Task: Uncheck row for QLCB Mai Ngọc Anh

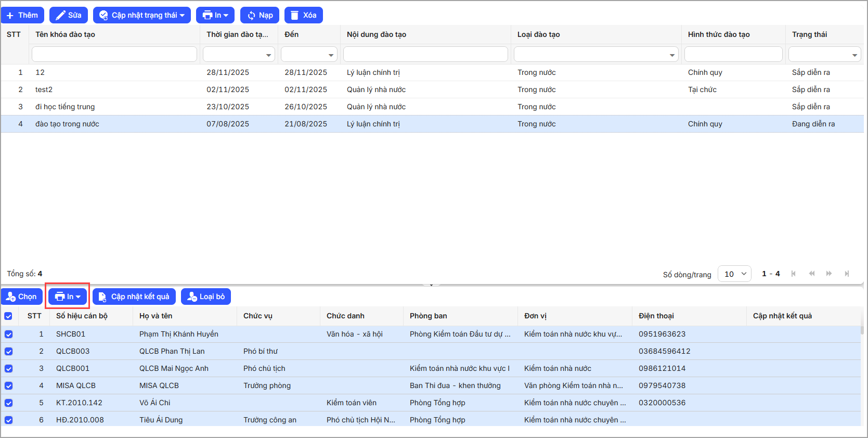Action: (8, 368)
